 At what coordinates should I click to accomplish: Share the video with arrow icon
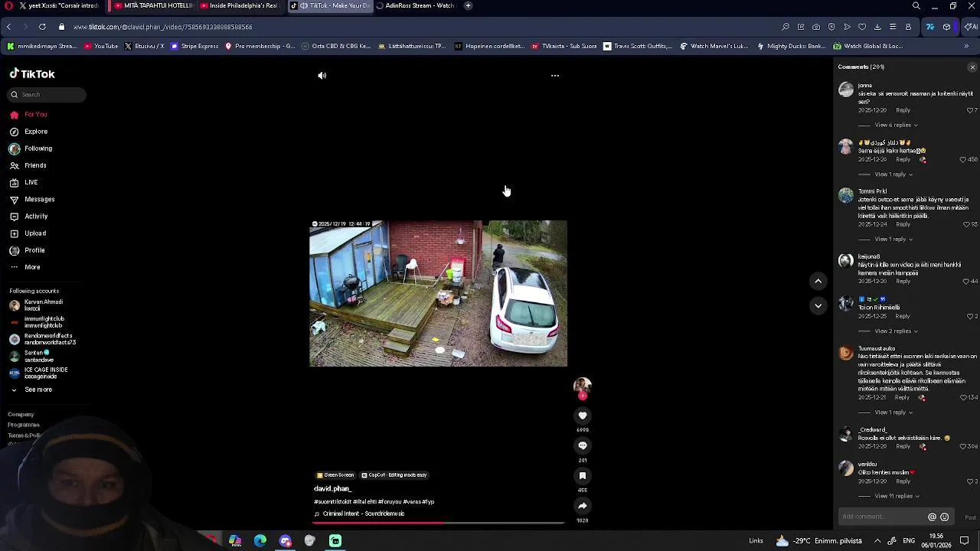pyautogui.click(x=583, y=505)
